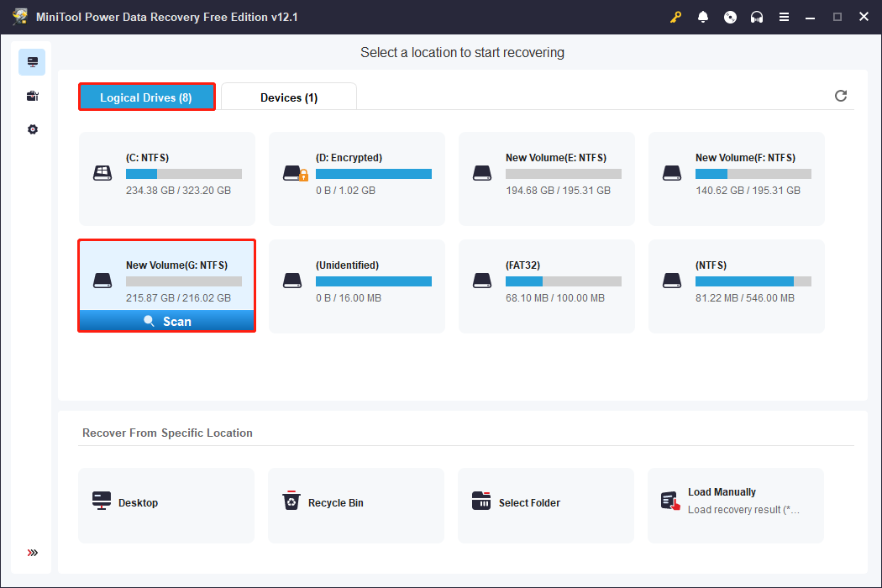This screenshot has height=588, width=882.
Task: Select the C: NTFS drive card
Action: pyautogui.click(x=166, y=178)
